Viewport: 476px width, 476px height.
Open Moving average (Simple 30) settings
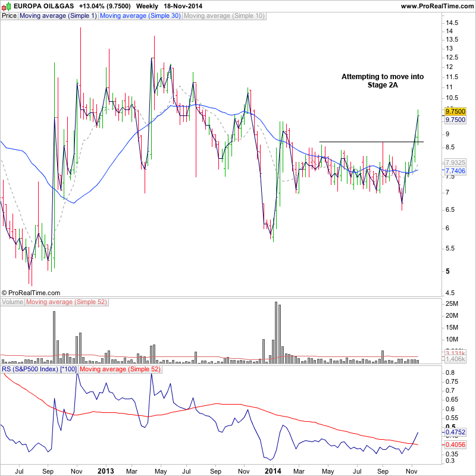140,16
